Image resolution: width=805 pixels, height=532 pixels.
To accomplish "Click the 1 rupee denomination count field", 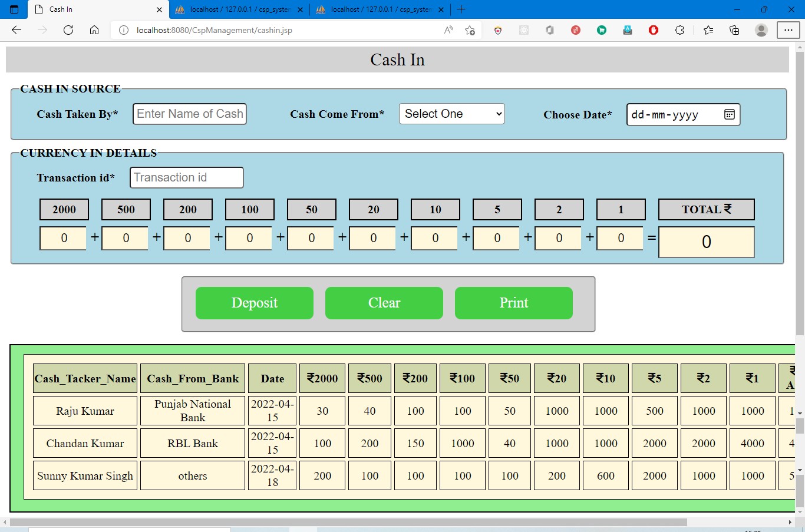I will 620,238.
